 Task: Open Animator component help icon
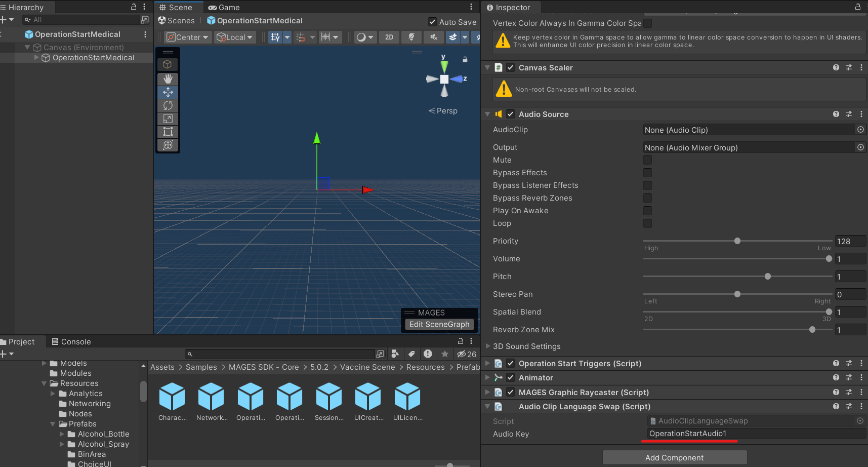pyautogui.click(x=836, y=377)
